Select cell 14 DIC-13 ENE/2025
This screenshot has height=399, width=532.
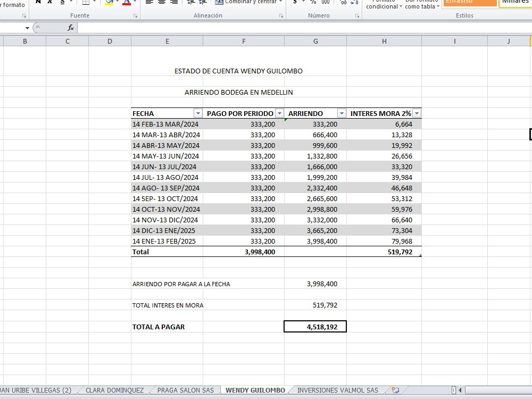click(167, 230)
